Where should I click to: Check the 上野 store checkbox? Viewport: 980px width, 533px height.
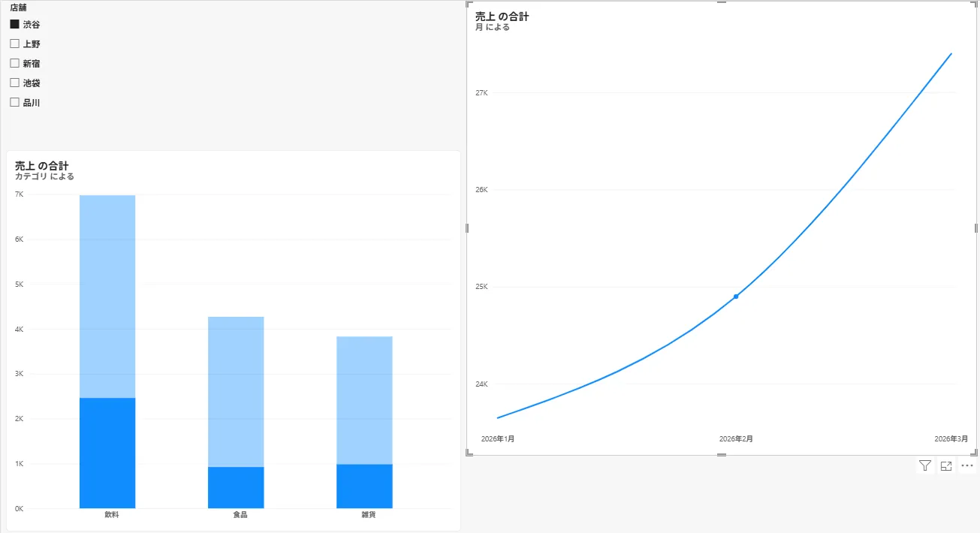coord(14,44)
